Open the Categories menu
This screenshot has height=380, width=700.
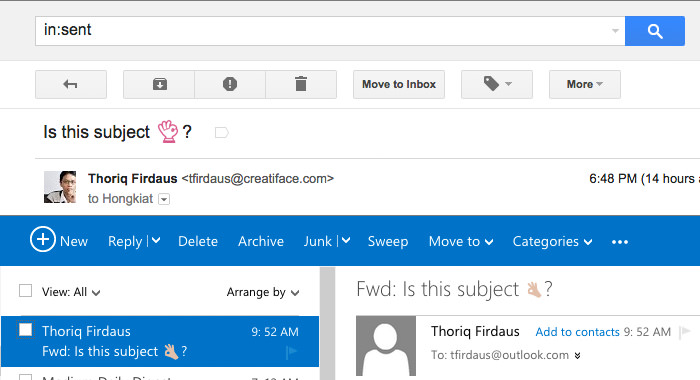click(552, 242)
